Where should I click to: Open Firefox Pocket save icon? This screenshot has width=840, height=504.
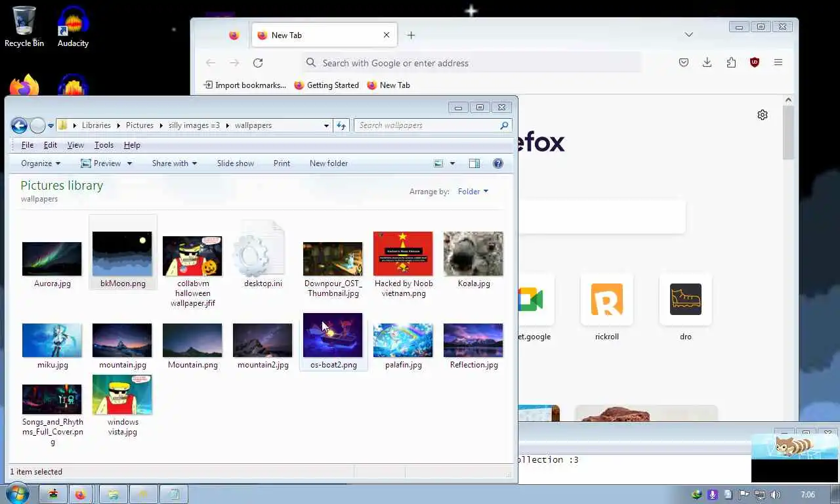(x=684, y=62)
